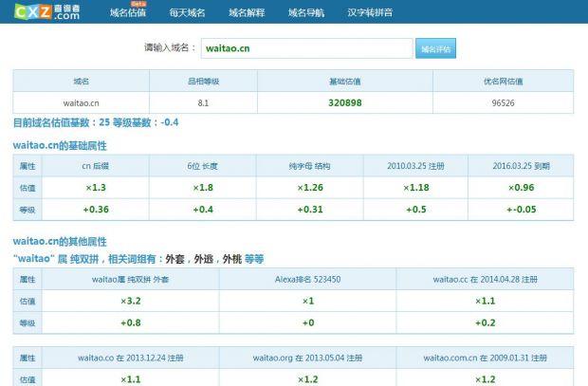Select the +0.31 grade value
This screenshot has height=386, width=588.
click(x=310, y=210)
